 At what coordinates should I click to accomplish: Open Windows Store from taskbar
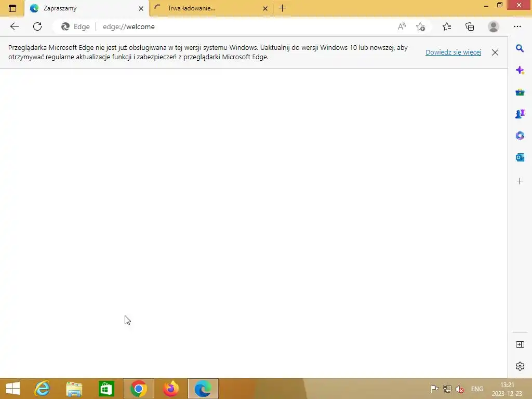tap(106, 389)
